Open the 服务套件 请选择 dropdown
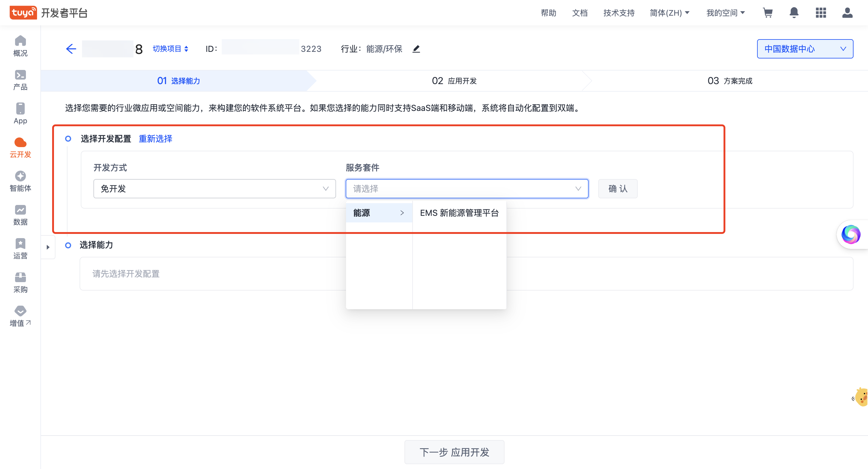Viewport: 868px width, 469px height. point(467,189)
